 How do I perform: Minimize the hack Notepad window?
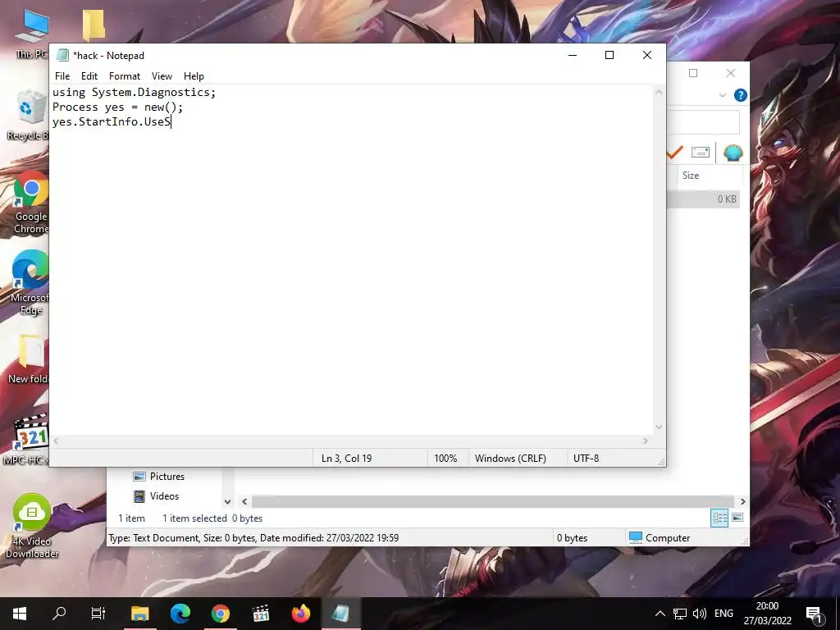(x=573, y=55)
